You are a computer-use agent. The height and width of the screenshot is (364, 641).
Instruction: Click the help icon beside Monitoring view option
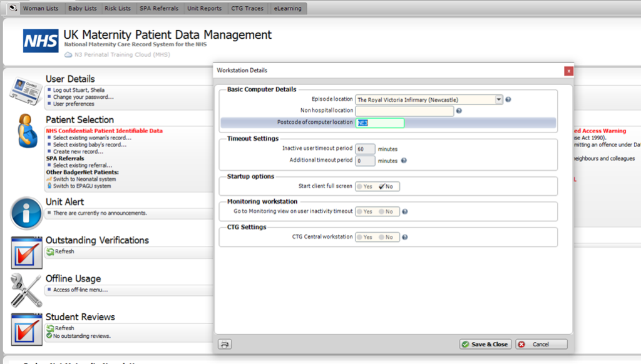click(x=405, y=211)
